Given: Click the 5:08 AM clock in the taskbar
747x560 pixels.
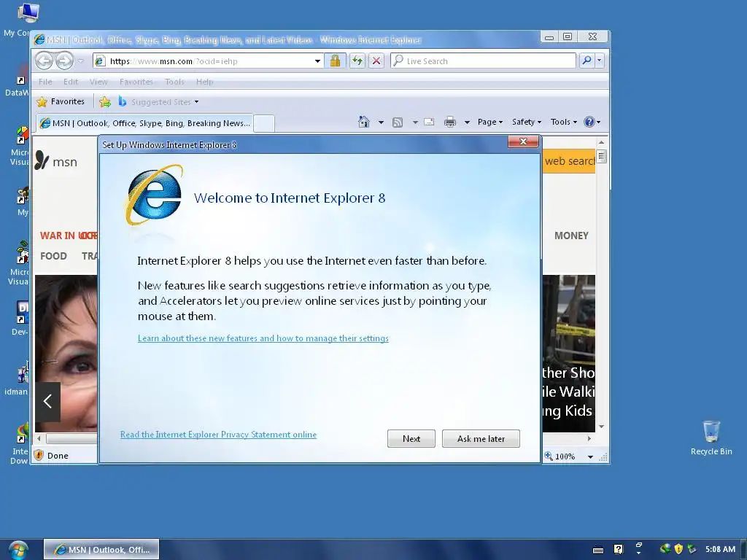Looking at the screenshot, I should coord(720,549).
